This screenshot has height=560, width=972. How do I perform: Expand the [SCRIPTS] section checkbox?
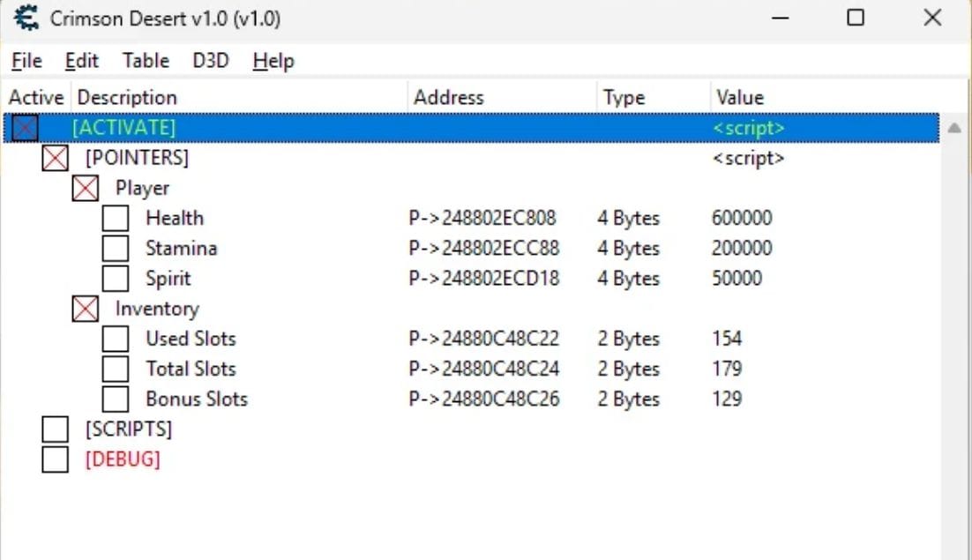coord(56,429)
